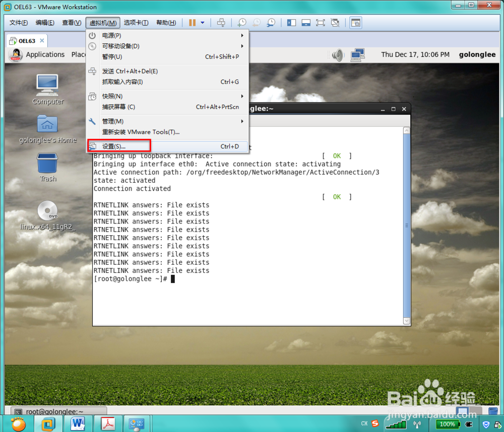
Task: Choose 设置(S)... from the virtual machine menu
Action: tap(117, 146)
